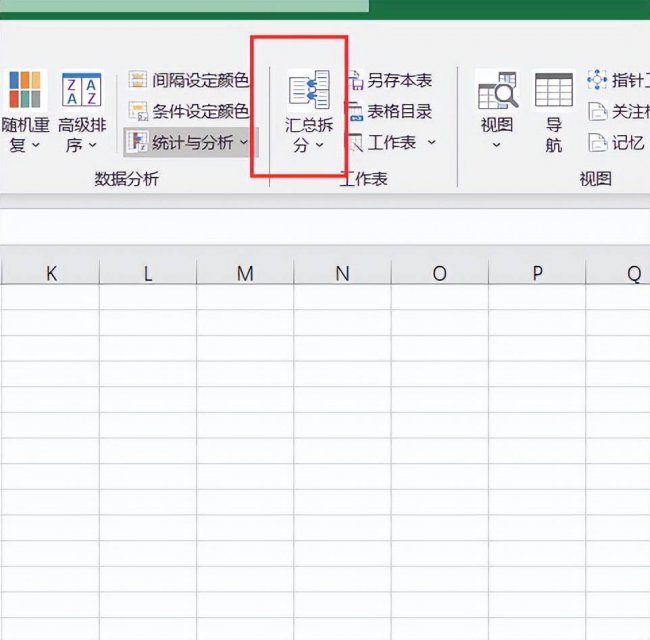Click the 另存本表 save icon
This screenshot has width=650, height=640.
click(x=356, y=80)
